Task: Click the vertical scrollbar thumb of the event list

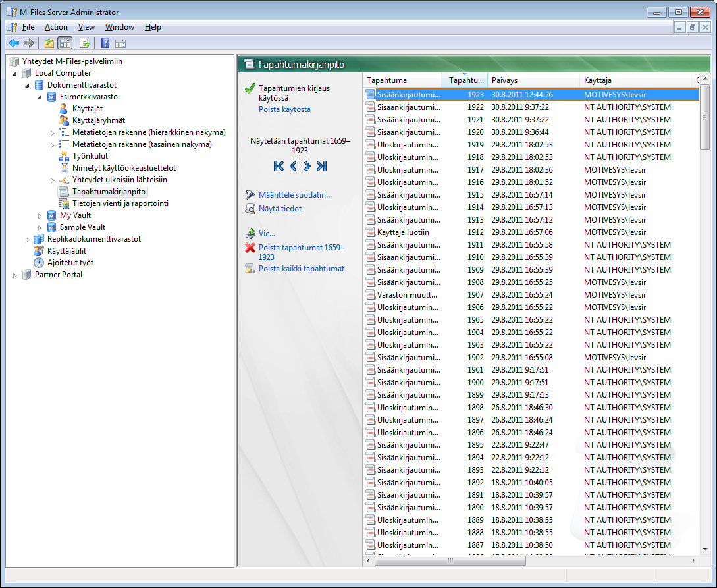Action: [x=705, y=117]
